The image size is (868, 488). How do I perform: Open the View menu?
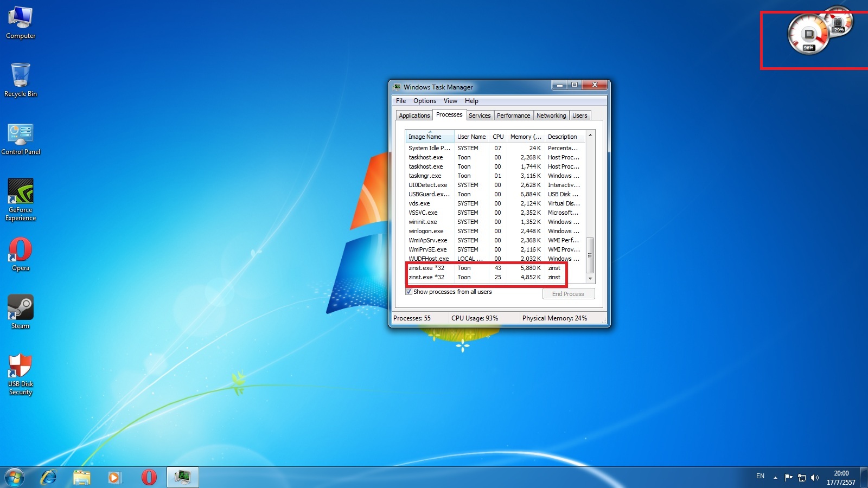450,101
